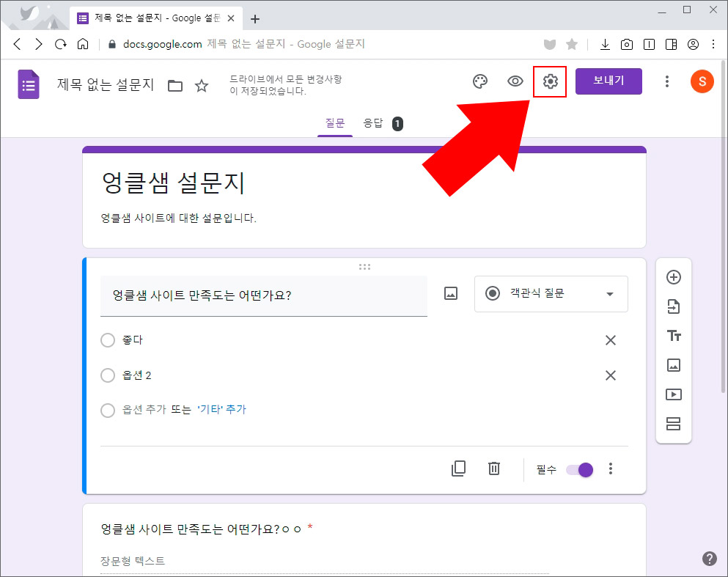This screenshot has width=728, height=577.
Task: Open the 객관식 질문 question type dropdown
Action: coord(551,294)
